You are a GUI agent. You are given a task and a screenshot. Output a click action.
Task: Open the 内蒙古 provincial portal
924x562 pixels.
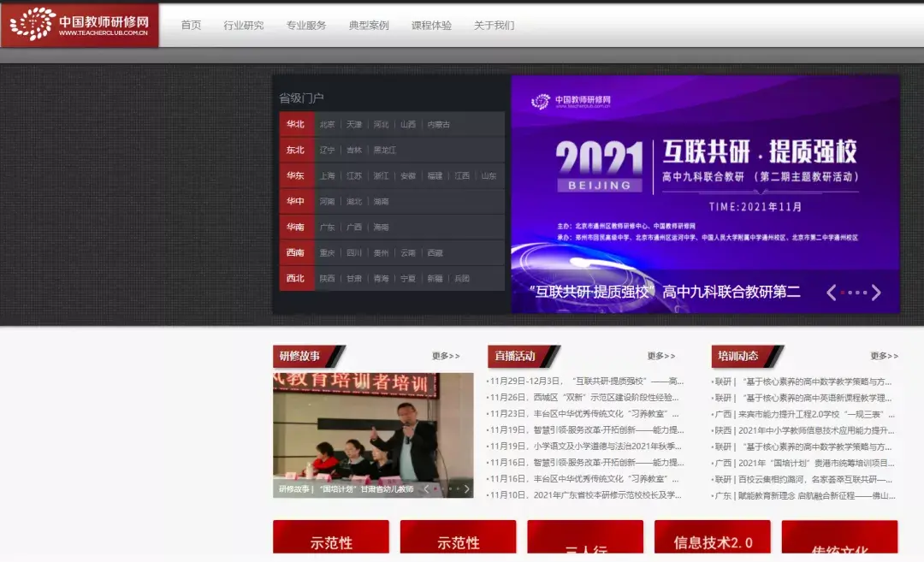[439, 125]
